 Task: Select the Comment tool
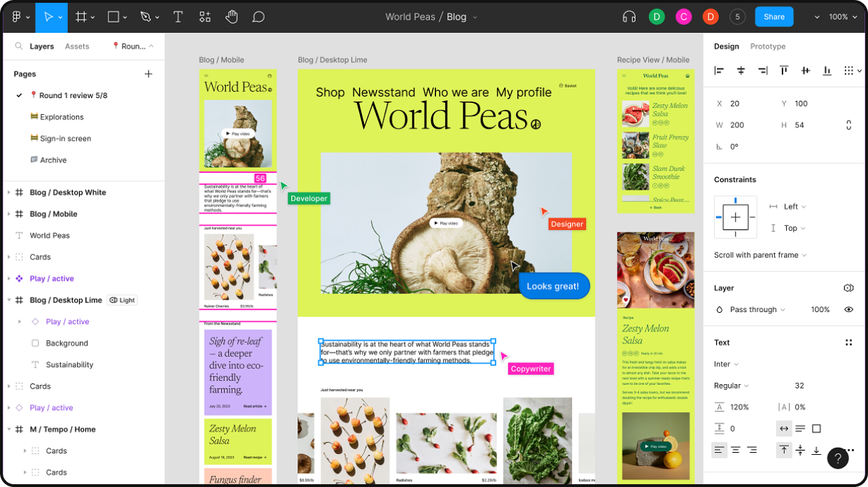[258, 17]
